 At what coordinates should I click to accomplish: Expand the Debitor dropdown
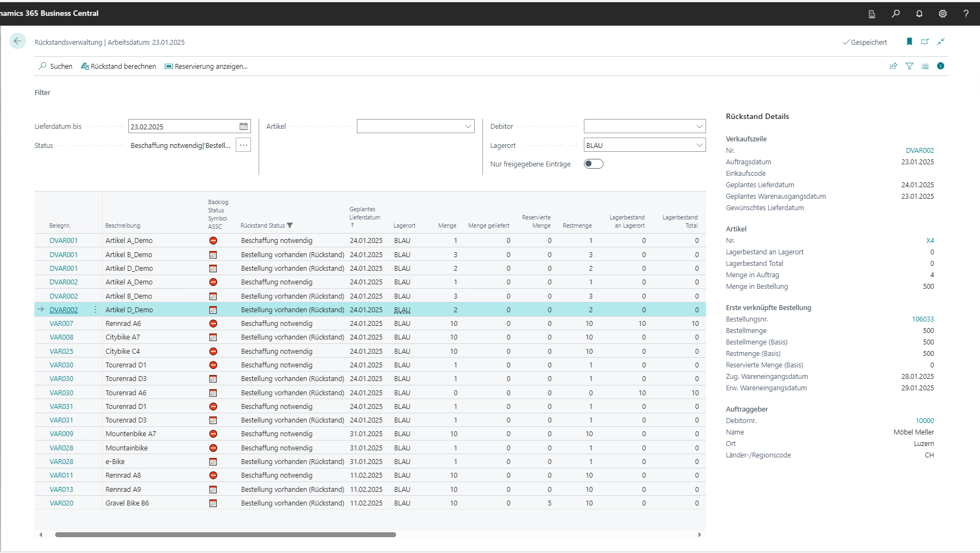coord(699,127)
